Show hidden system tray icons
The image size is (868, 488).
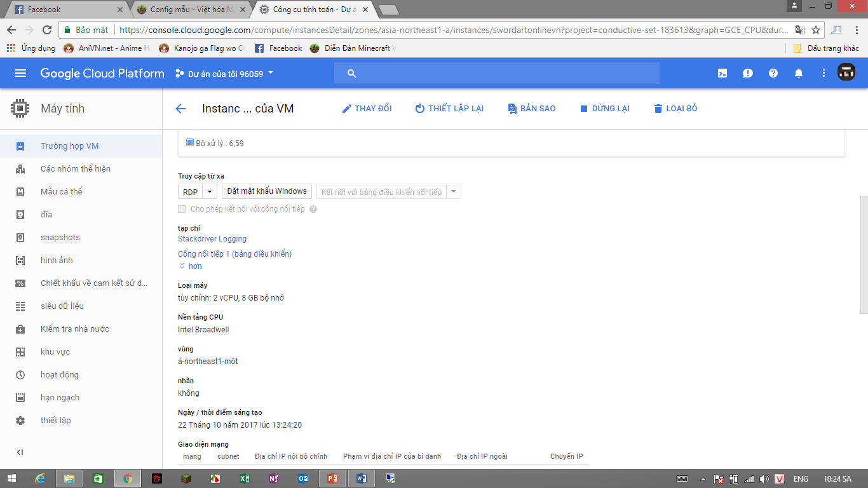tap(702, 479)
